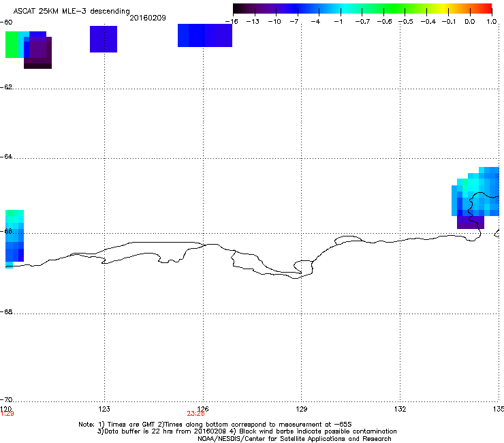Click the purple data square at longitude 123
The image size is (504, 443).
104,39
